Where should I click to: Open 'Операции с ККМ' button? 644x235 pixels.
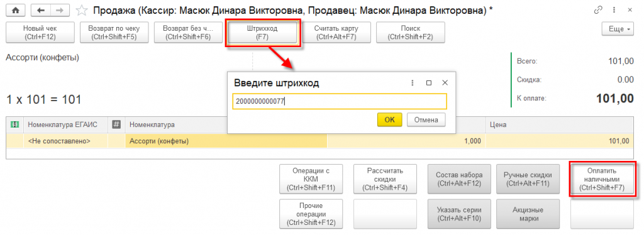point(311,179)
